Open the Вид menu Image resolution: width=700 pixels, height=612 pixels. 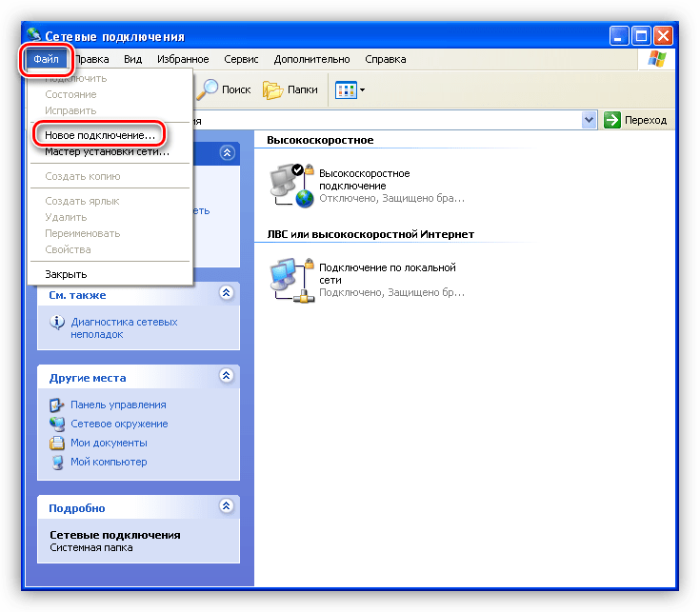coord(132,59)
